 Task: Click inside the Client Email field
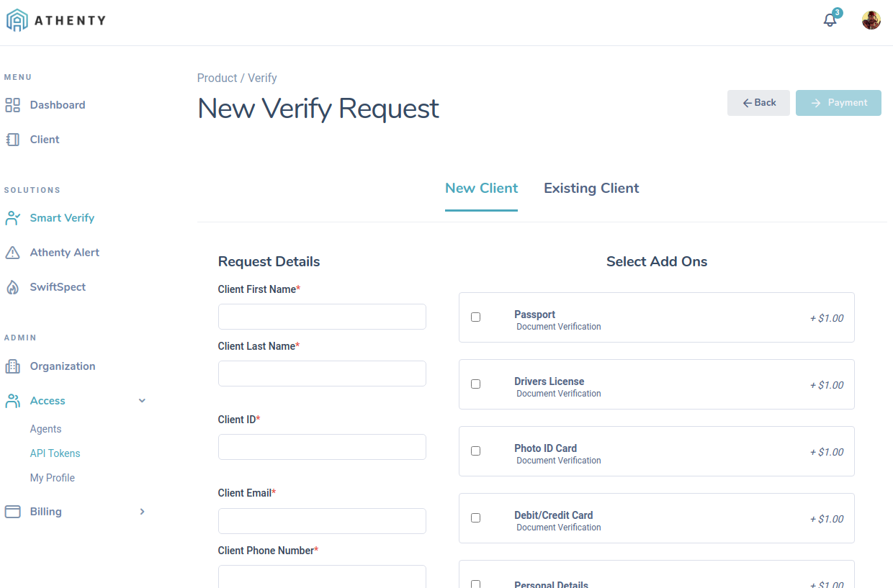coord(322,520)
